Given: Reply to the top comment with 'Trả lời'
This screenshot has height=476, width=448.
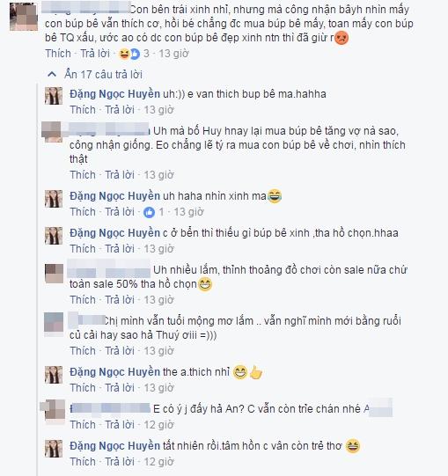Looking at the screenshot, I should [95, 54].
